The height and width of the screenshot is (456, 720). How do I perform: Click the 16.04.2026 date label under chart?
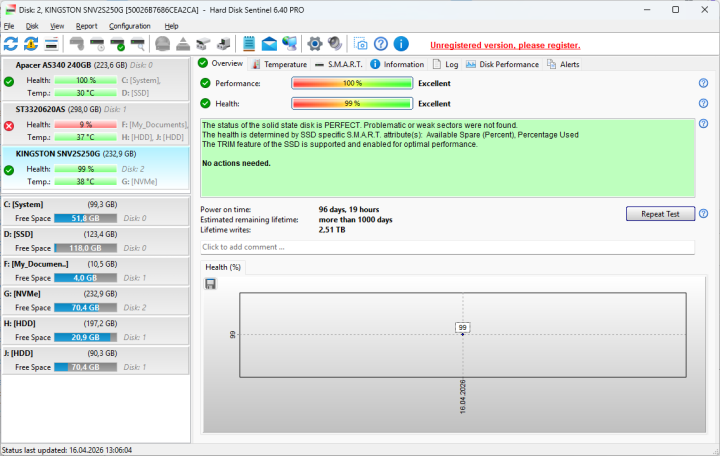(462, 397)
